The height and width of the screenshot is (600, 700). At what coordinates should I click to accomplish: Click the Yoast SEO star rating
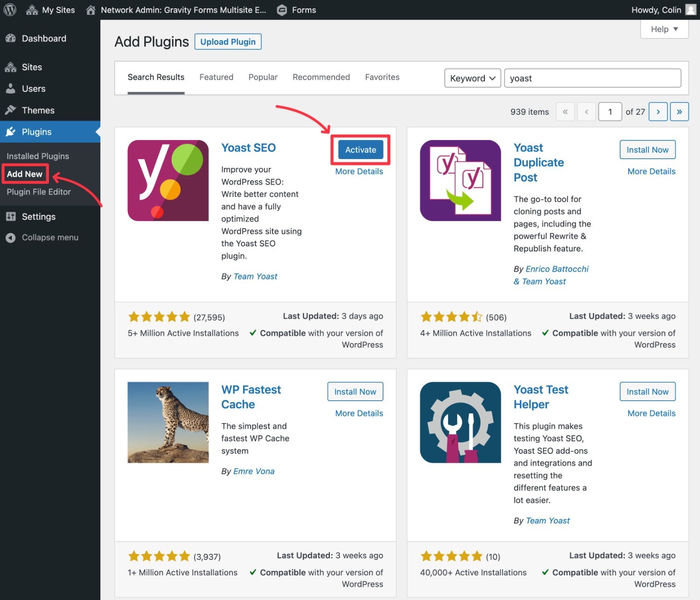click(x=159, y=317)
